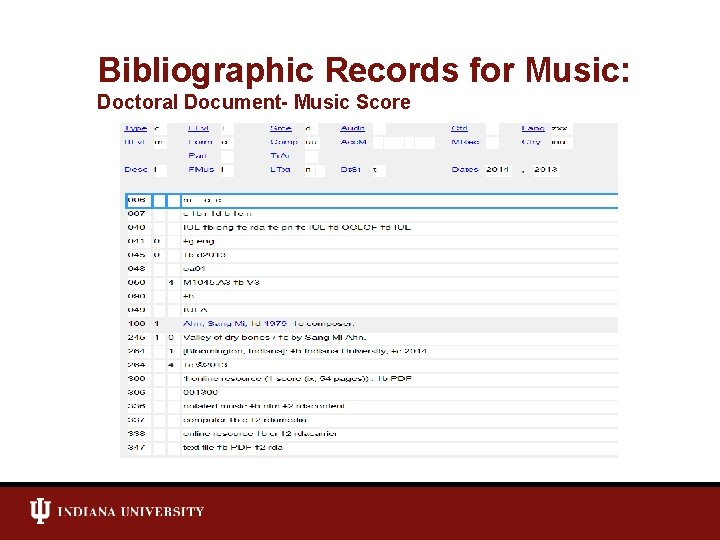Click the notated music content type row
This screenshot has height=540, width=720.
(x=371, y=406)
